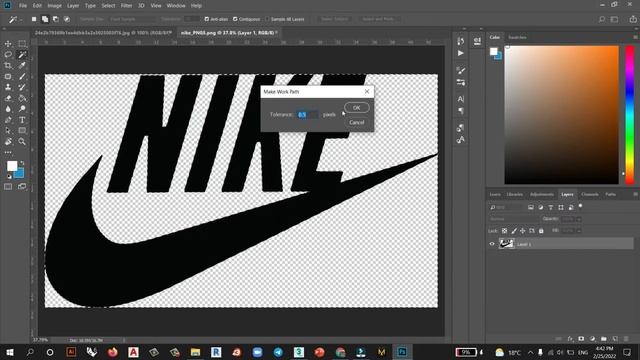The image size is (640, 360).
Task: Toggle the Anti-alias checkbox
Action: pyautogui.click(x=207, y=19)
